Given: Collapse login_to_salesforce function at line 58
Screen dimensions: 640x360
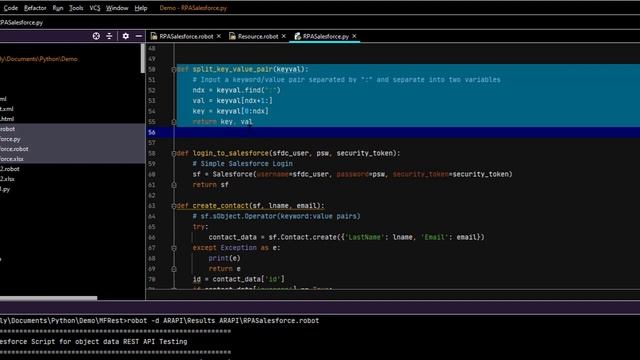Looking at the screenshot, I should coord(174,153).
